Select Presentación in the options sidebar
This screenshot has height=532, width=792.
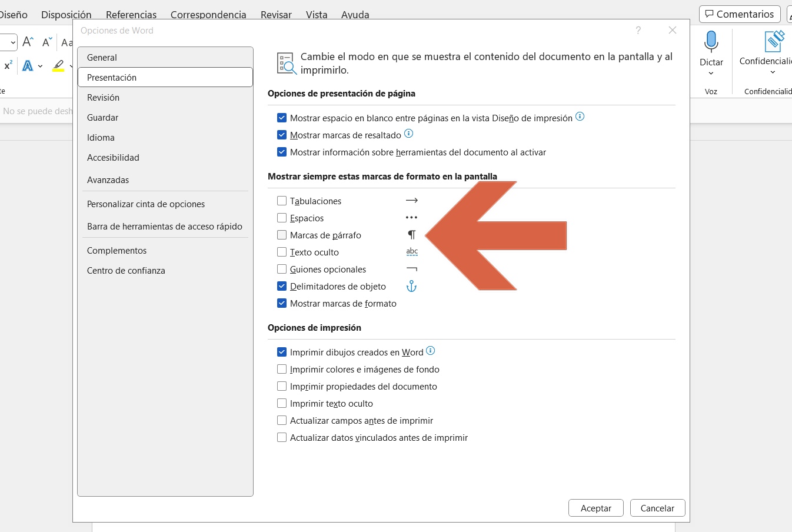[165, 77]
